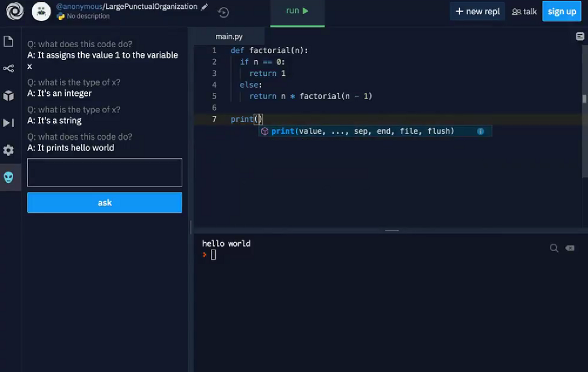The height and width of the screenshot is (372, 588).
Task: Open the talk link
Action: click(524, 11)
